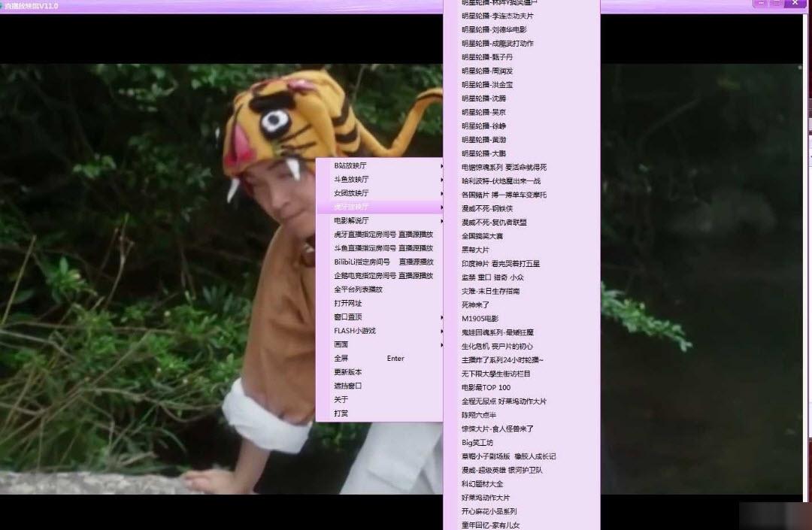812x530 pixels.
Task: Play 明星轮播-周润发
Action: pos(522,71)
